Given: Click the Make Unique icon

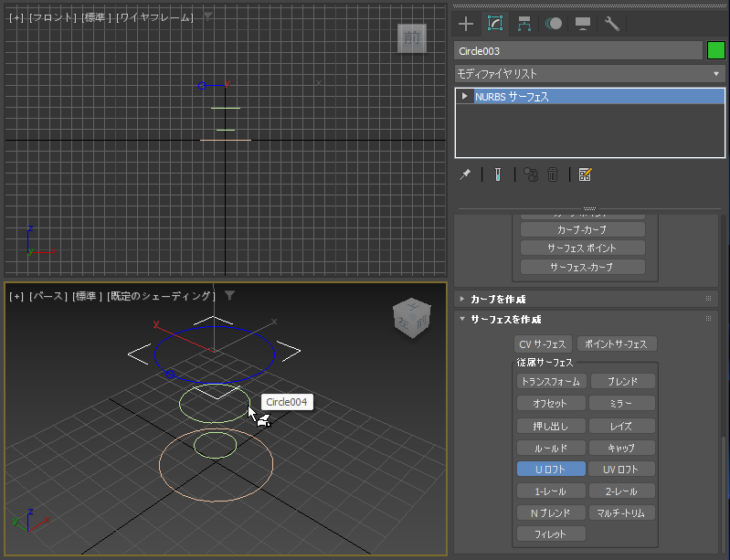Looking at the screenshot, I should click(531, 174).
